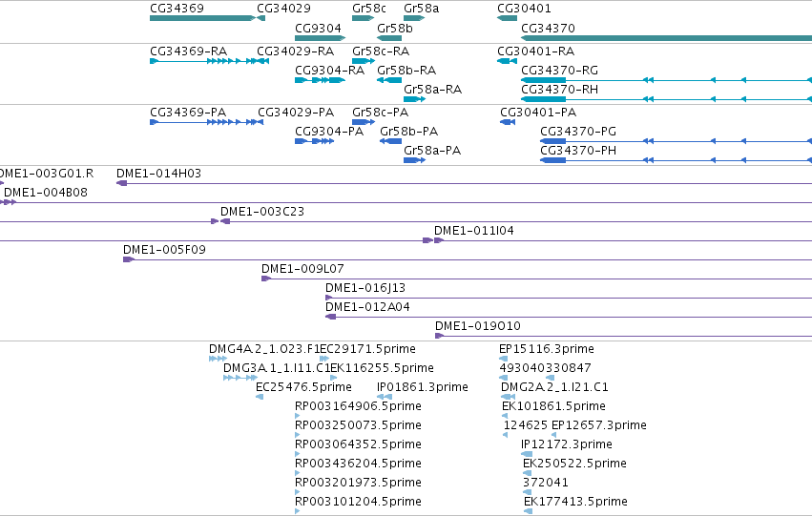Click EST RP003436204.5prime
This screenshot has height=516, width=812.
(298, 473)
